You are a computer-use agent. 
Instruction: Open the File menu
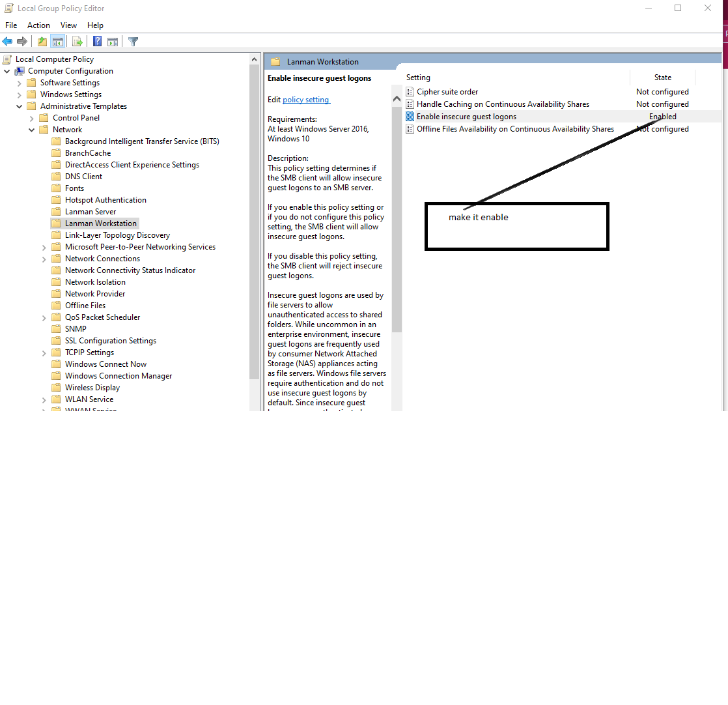[x=11, y=25]
